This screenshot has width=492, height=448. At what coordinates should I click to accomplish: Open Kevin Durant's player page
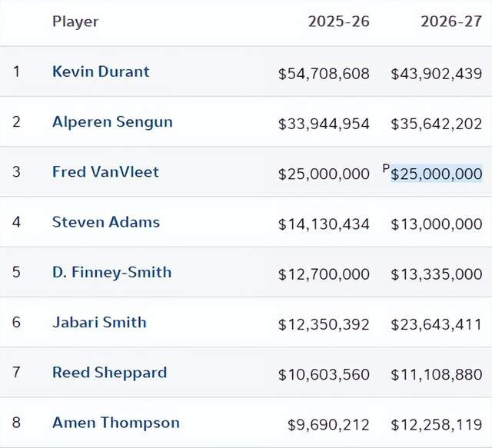click(101, 72)
